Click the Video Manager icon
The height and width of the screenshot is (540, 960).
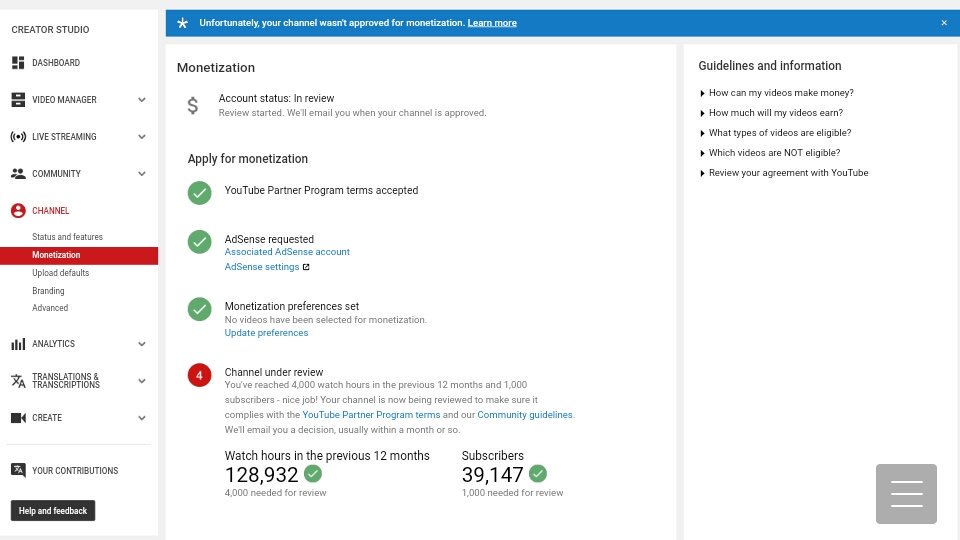pyautogui.click(x=18, y=100)
